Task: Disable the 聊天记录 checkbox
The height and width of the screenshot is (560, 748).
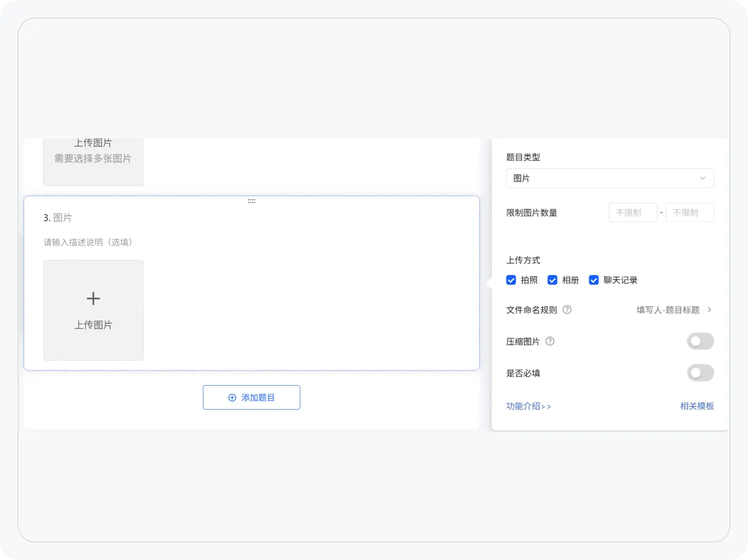Action: pyautogui.click(x=594, y=280)
